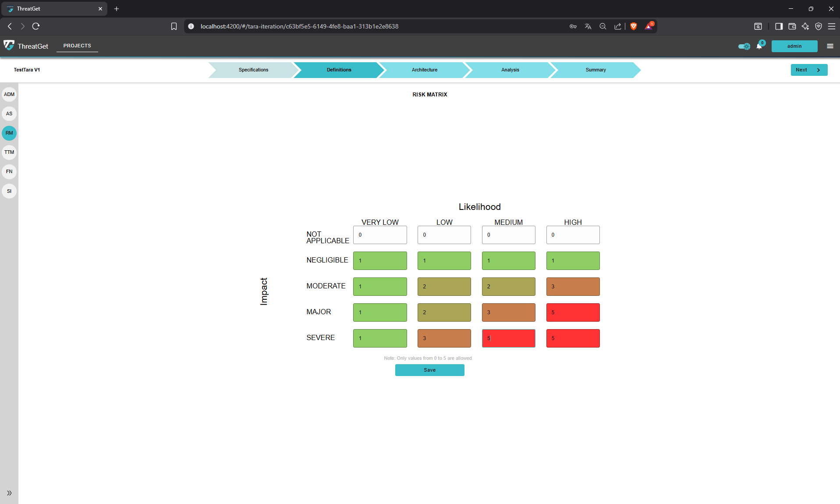Switch to the Architecture step
The height and width of the screenshot is (504, 840).
coord(424,70)
